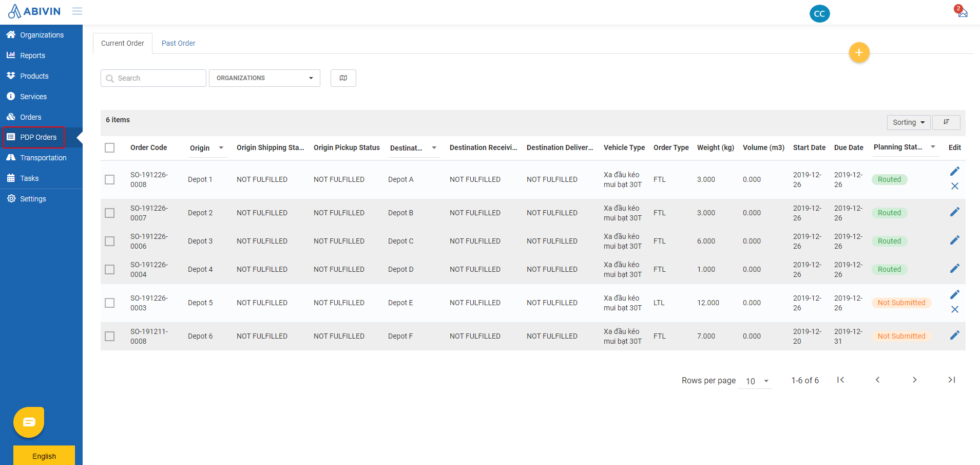Open the Sorting dropdown
The width and height of the screenshot is (980, 465).
(908, 122)
